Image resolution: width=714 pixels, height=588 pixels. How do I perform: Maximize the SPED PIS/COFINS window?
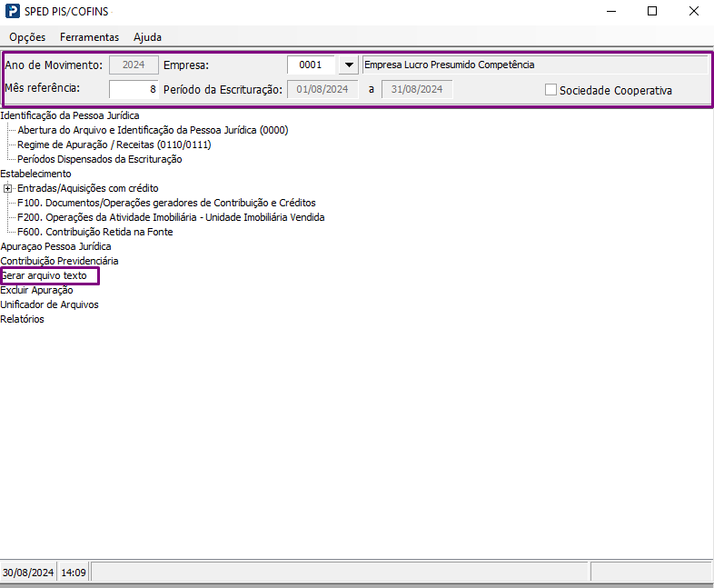(x=652, y=12)
